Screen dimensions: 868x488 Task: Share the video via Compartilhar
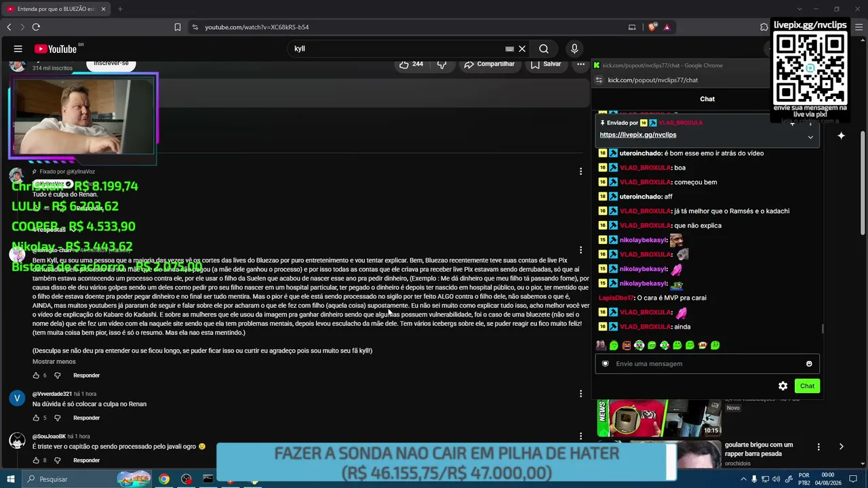(489, 64)
